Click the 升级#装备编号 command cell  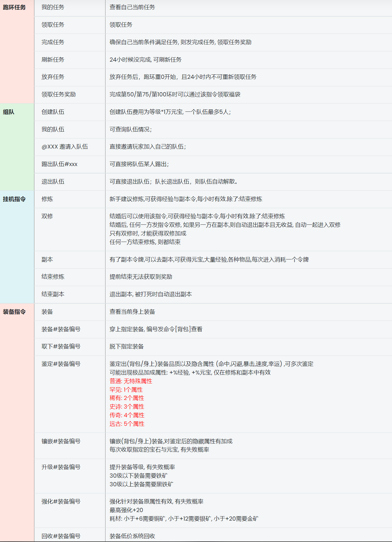[x=70, y=476]
